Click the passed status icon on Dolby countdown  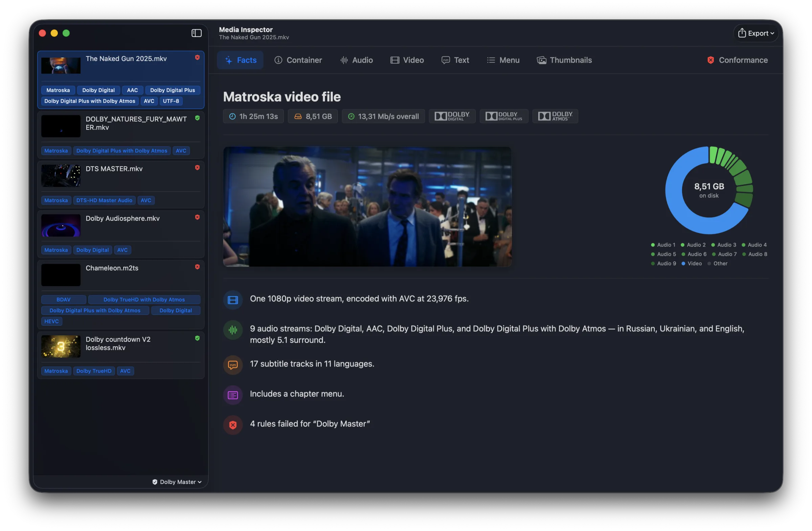point(197,338)
